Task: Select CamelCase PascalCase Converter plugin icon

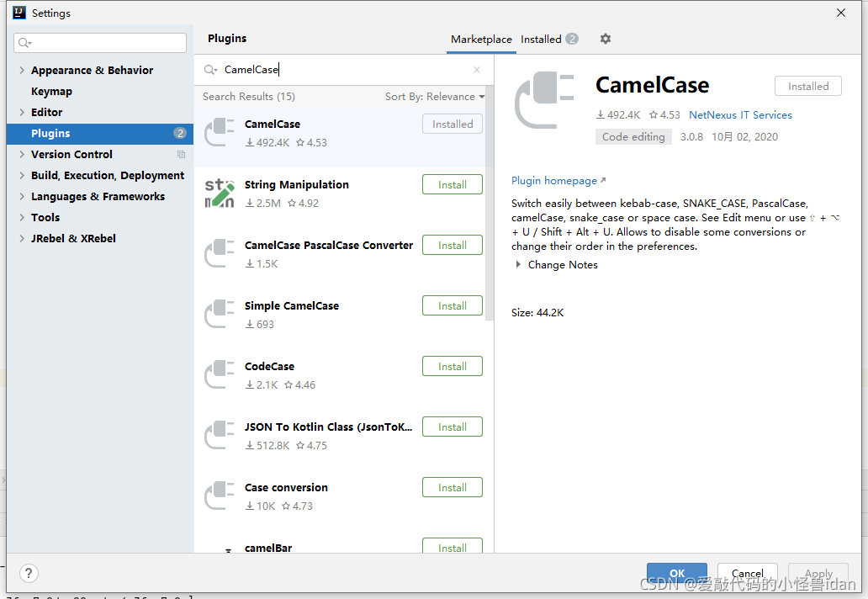Action: (x=220, y=253)
